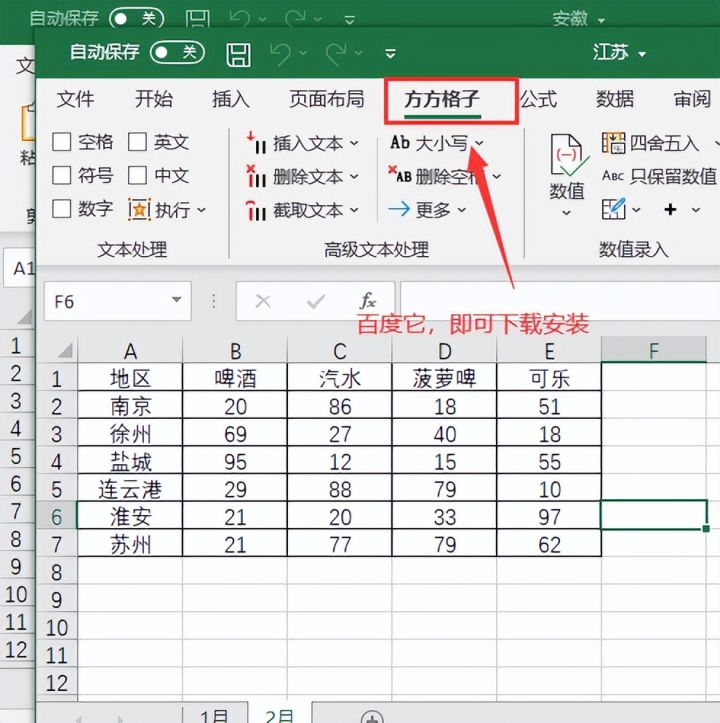Switch to the 审阅 tab
This screenshot has height=723, width=720.
click(x=692, y=99)
